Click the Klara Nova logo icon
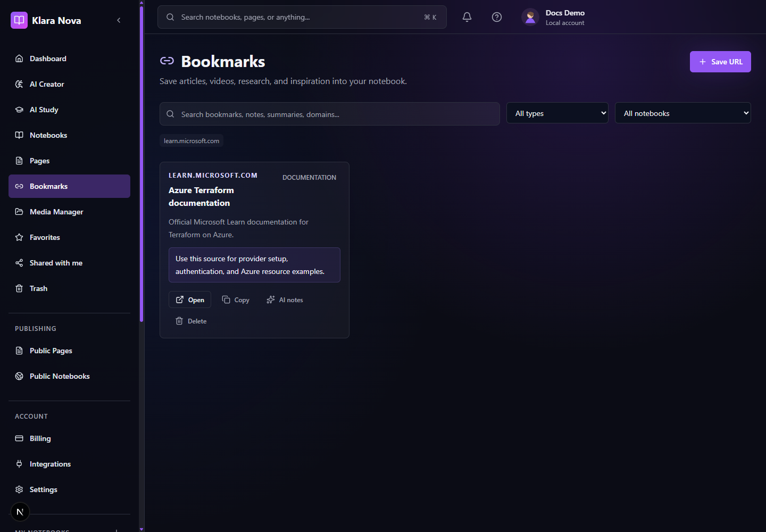 (x=19, y=20)
